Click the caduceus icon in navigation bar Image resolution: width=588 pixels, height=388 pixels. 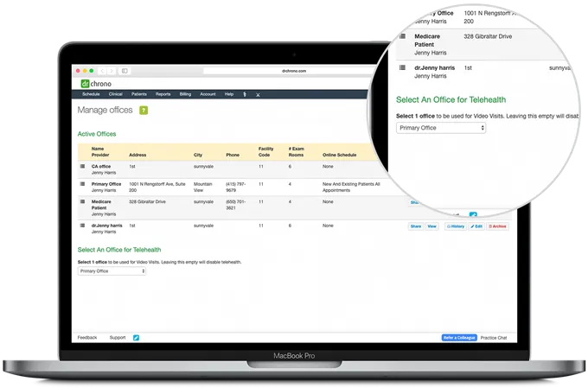245,94
